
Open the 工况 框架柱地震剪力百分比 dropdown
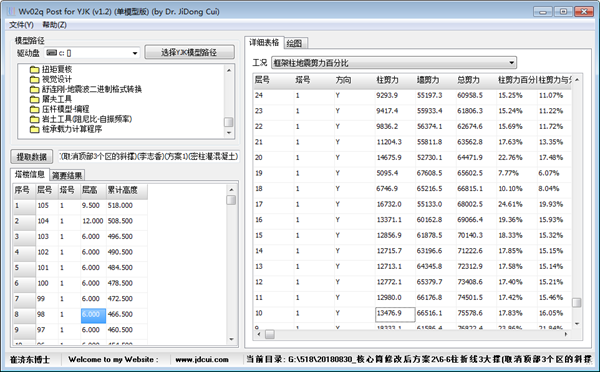pos(394,63)
